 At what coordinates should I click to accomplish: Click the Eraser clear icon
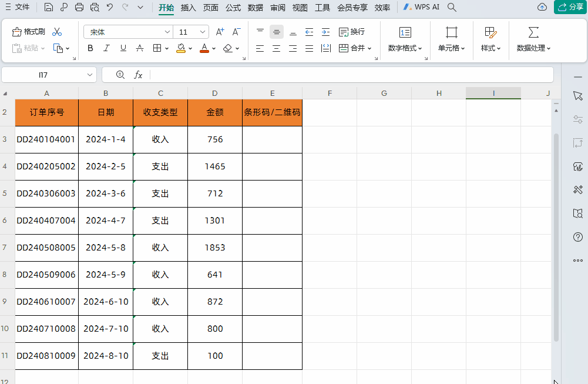pos(228,48)
